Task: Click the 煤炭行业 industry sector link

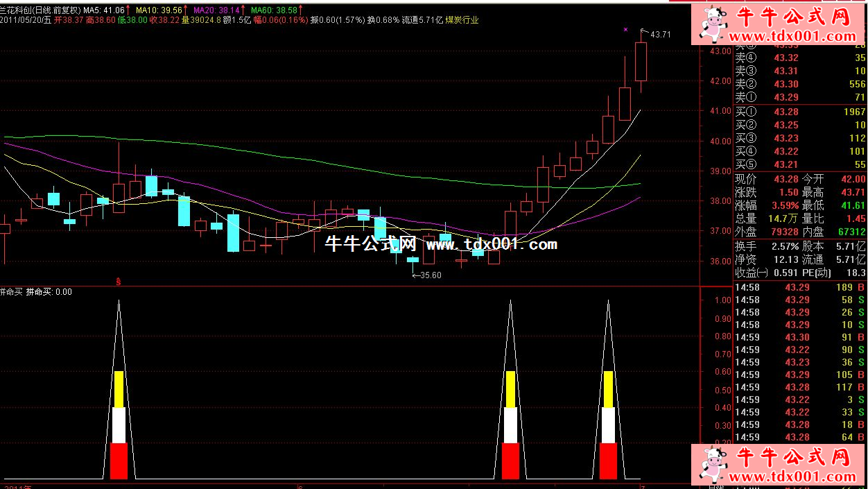Action: (461, 20)
